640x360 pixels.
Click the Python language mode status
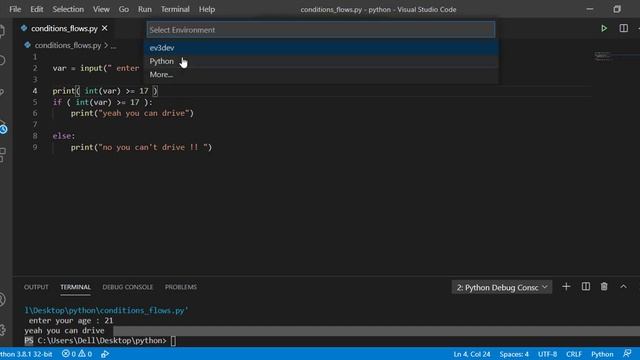click(x=602, y=354)
